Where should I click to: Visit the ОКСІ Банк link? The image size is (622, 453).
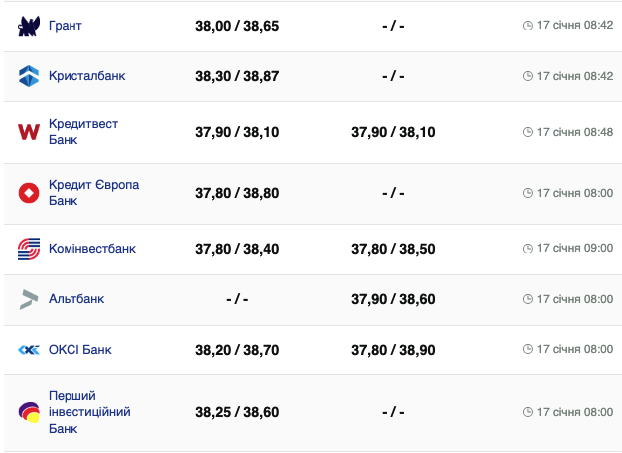pos(80,350)
